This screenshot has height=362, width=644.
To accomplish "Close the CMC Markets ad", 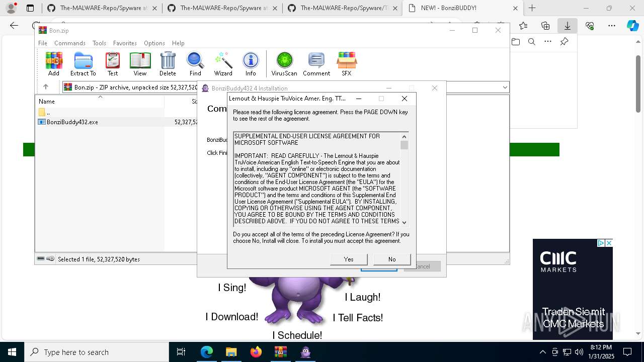I will (x=609, y=243).
